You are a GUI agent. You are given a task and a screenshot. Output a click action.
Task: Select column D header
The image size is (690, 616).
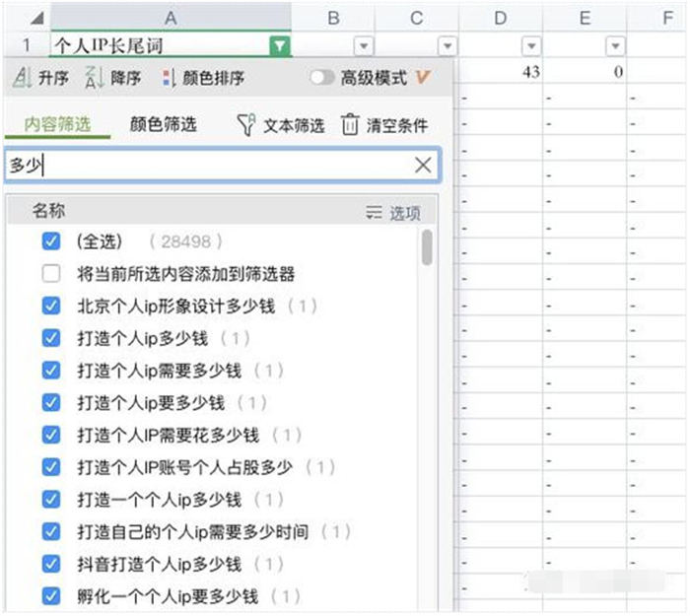tap(501, 18)
